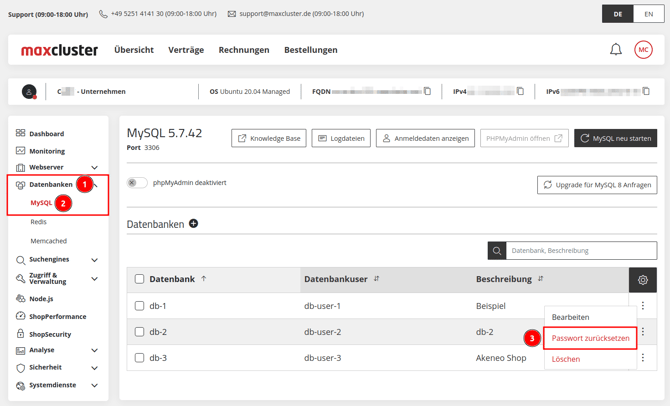
Task: Open the Verträge navigation item
Action: 186,50
